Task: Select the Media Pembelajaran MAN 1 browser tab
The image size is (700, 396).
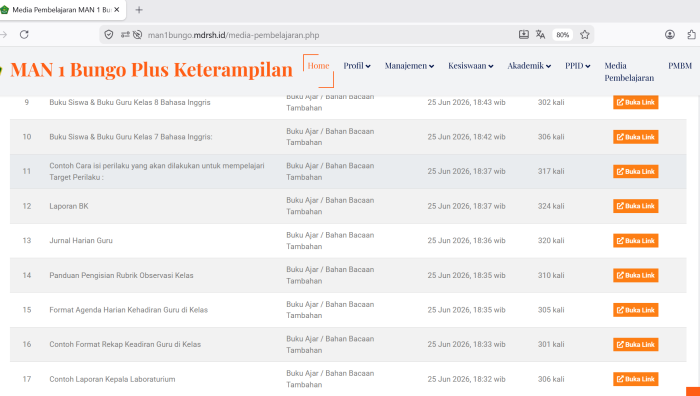Action: [62, 10]
